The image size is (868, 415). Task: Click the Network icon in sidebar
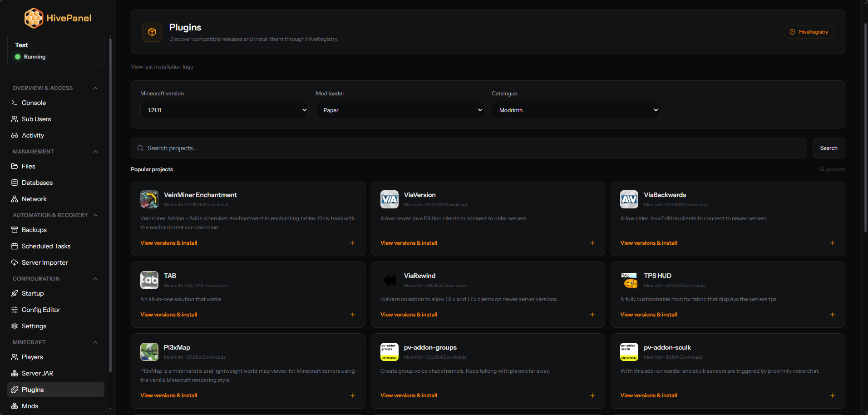tap(15, 199)
